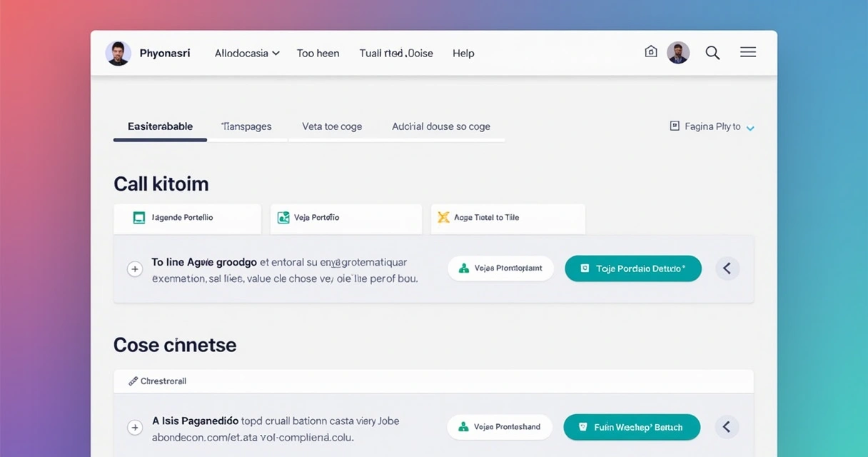This screenshot has width=868, height=457.
Task: Click the Phyonasri profile avatar
Action: (118, 54)
